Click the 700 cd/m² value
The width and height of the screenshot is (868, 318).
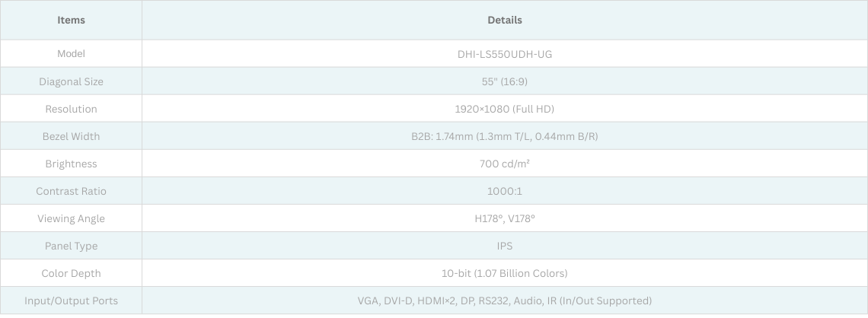[505, 164]
